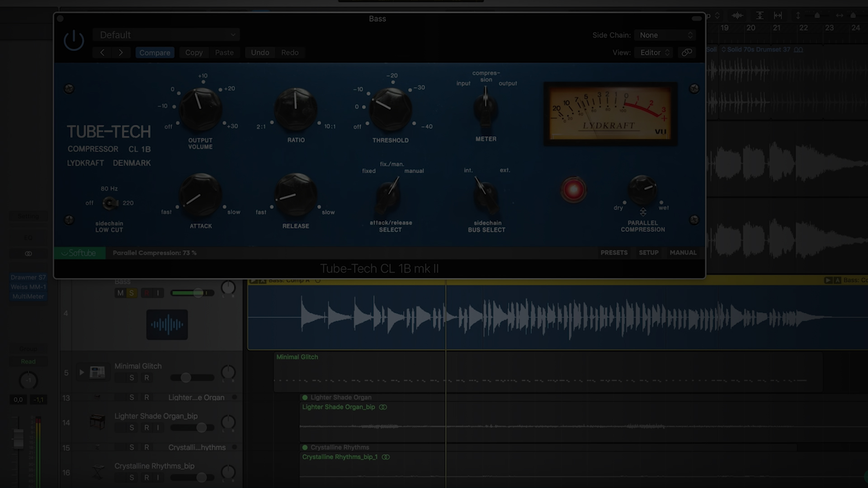
Task: Click the Bass track waveform icon
Action: (x=167, y=324)
